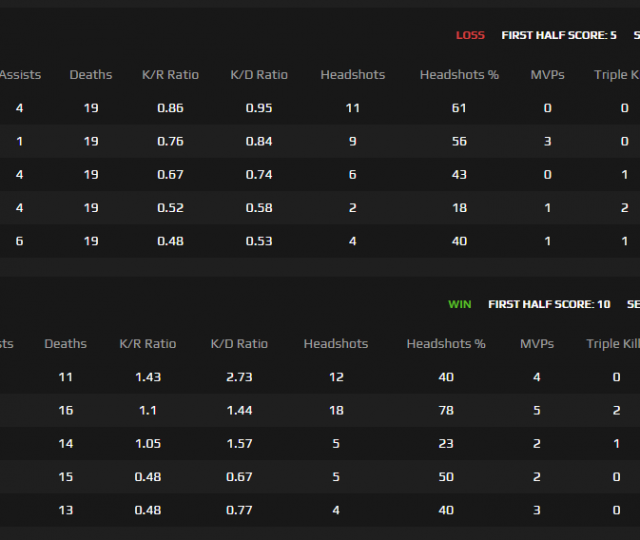Select the FIRST HALF SCORE: 10 text
The width and height of the screenshot is (640, 540).
coord(549,304)
